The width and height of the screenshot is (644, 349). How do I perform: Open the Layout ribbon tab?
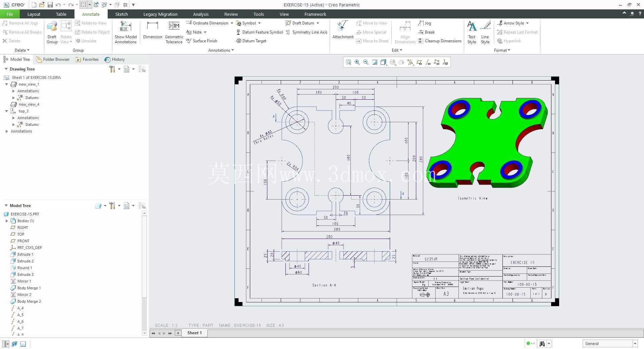pyautogui.click(x=34, y=14)
